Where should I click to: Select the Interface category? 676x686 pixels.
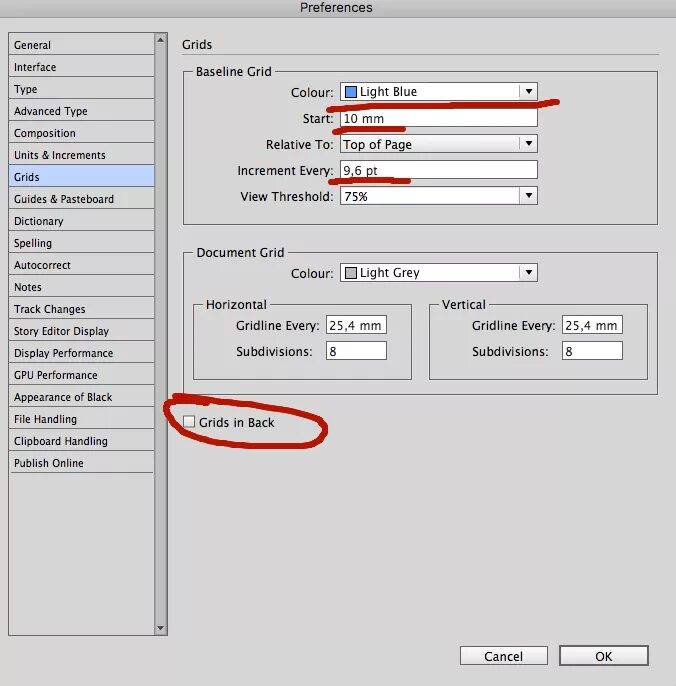point(81,66)
